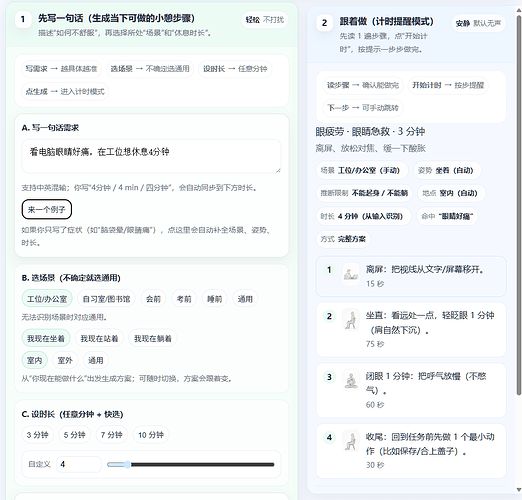
Task: Select the 室外 location chip
Action: [65, 360]
